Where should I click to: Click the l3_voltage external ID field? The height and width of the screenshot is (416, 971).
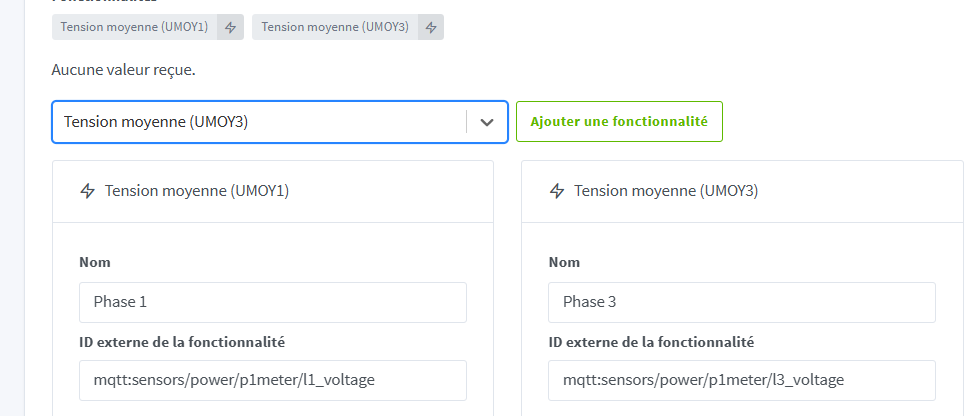[741, 380]
